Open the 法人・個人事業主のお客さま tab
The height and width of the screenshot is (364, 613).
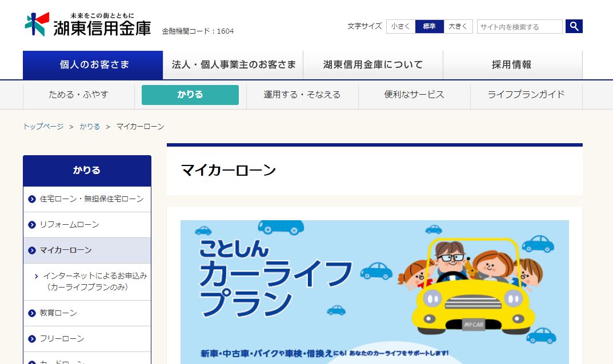[234, 65]
